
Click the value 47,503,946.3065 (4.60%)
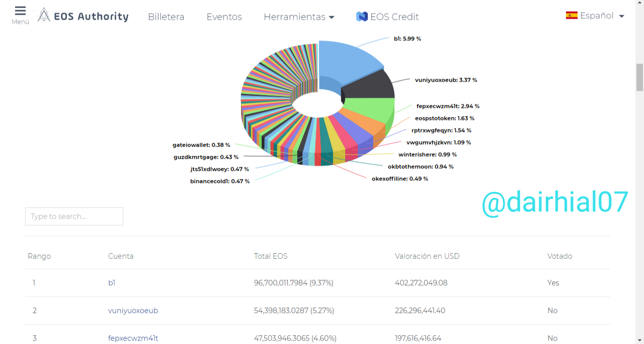point(295,338)
